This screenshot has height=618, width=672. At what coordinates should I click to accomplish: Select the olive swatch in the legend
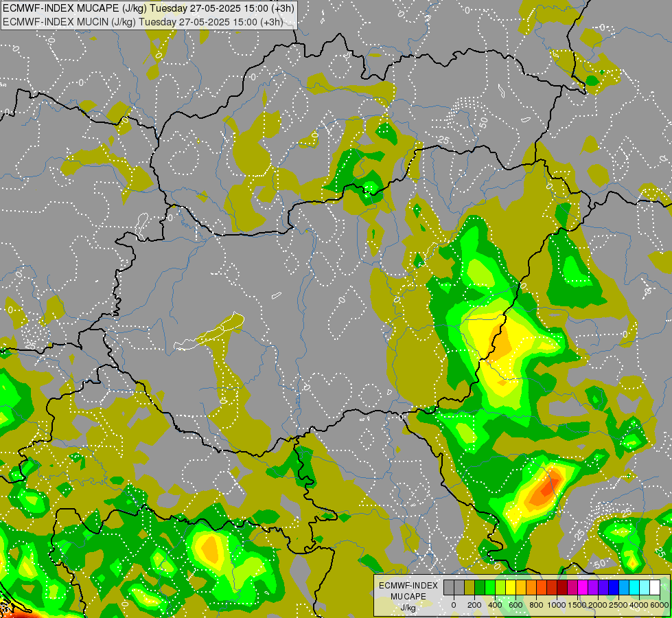click(470, 588)
